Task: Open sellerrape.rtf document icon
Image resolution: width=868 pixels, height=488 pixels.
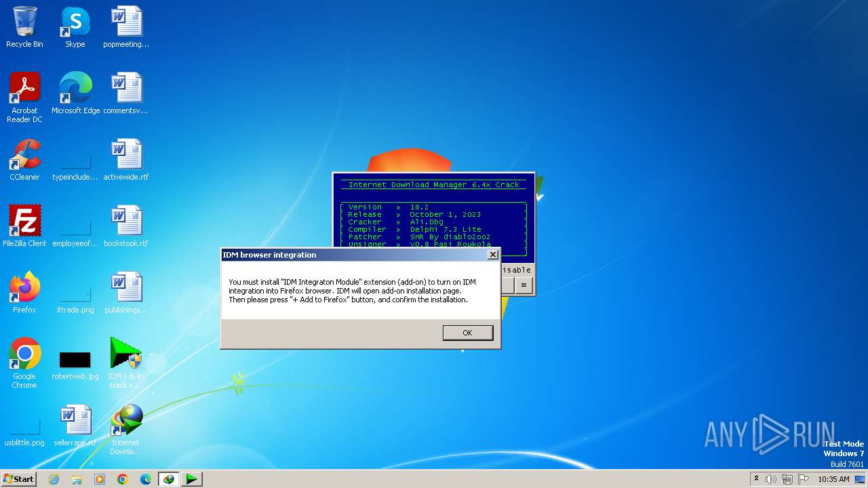Action: (75, 426)
